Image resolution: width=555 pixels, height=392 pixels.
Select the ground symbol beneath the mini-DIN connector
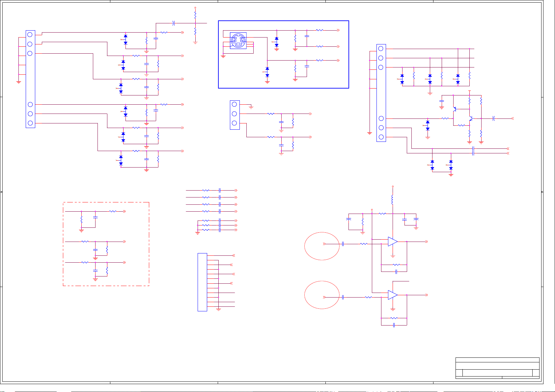pyautogui.click(x=223, y=56)
